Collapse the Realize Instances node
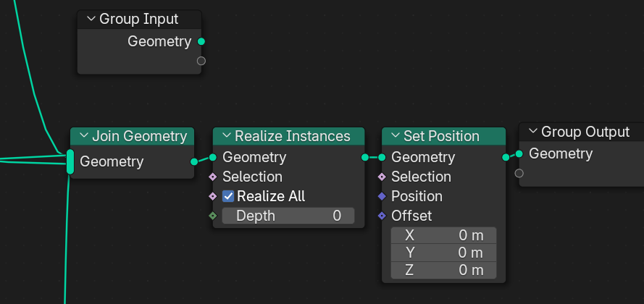Viewport: 644px width, 304px height. (226, 136)
